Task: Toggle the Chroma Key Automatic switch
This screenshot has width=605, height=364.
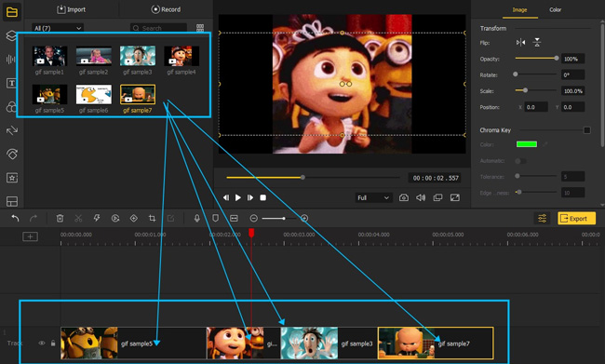Action: (520, 160)
